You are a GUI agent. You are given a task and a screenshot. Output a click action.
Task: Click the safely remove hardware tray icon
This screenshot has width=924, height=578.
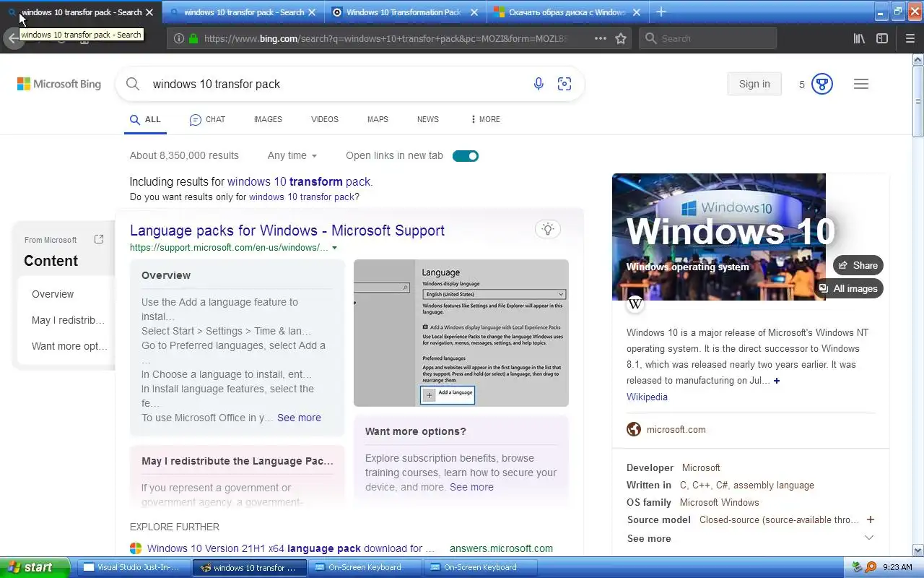coord(858,567)
